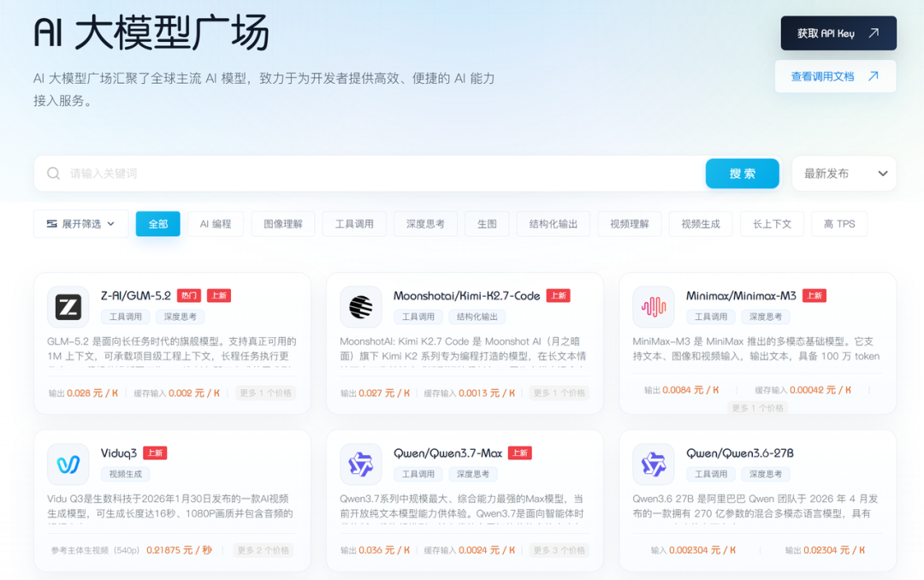Image resolution: width=924 pixels, height=580 pixels.
Task: Select the 全部 category tab
Action: pos(158,224)
